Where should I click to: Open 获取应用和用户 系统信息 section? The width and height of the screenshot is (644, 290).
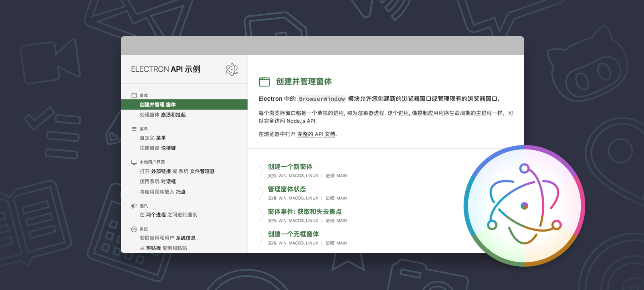coord(167,238)
